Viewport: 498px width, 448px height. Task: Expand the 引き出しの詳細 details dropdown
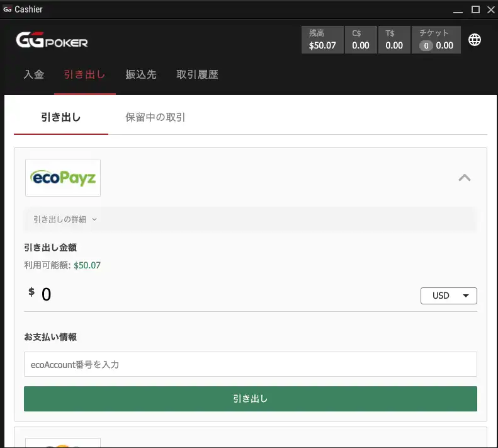click(65, 219)
